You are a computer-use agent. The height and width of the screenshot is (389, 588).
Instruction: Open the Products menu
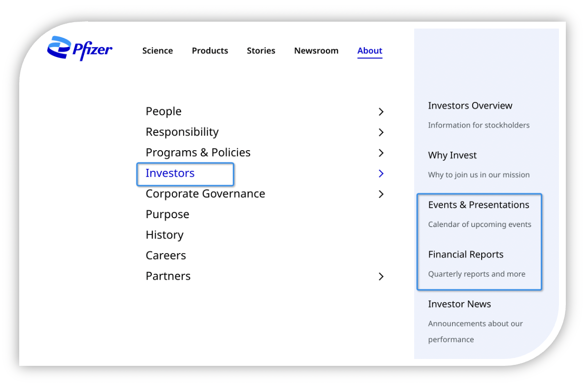(x=210, y=51)
